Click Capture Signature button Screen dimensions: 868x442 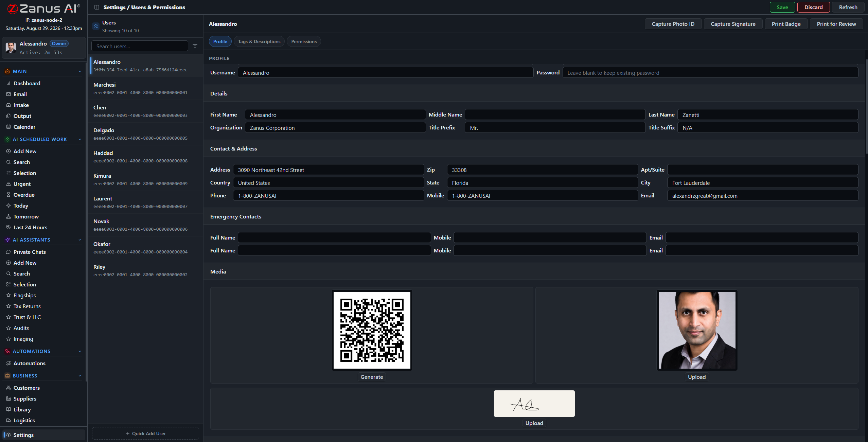[x=733, y=24]
